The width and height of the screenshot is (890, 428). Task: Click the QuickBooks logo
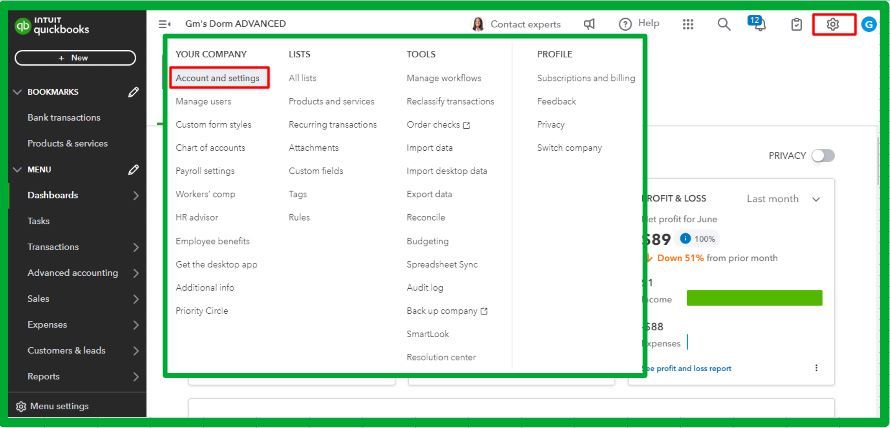coord(52,26)
